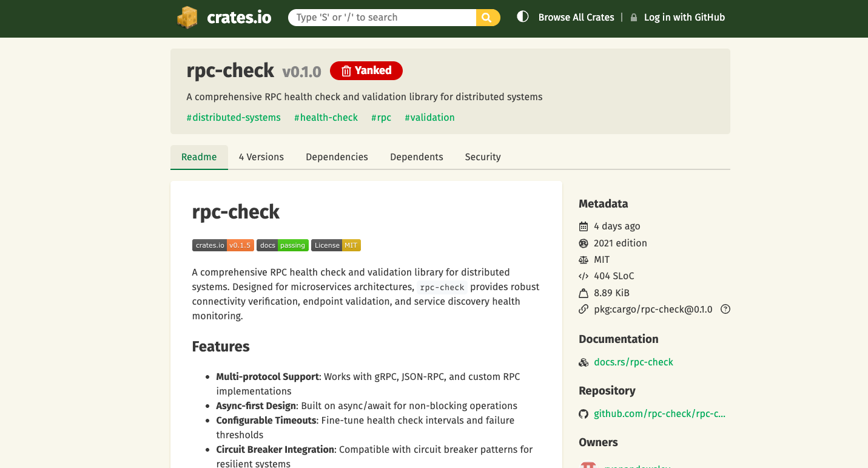Viewport: 868px width, 468px height.
Task: Open the docs.rs/rpc-check documentation link
Action: point(633,362)
